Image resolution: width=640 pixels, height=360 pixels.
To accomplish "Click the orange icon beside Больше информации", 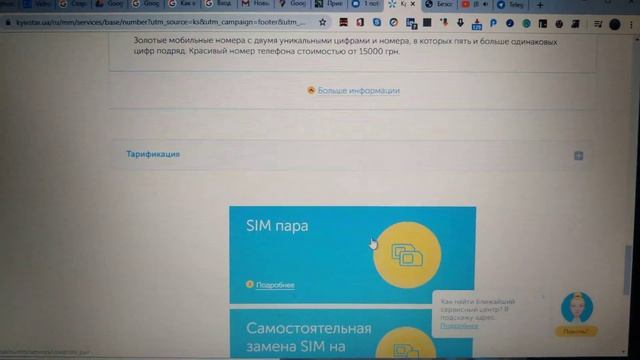I will (311, 90).
